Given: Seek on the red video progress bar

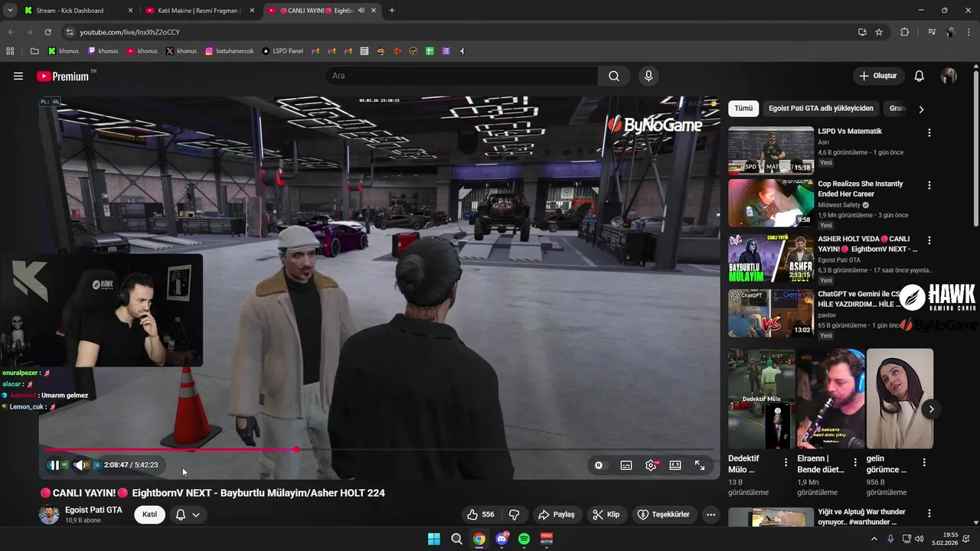Looking at the screenshot, I should [x=379, y=450].
